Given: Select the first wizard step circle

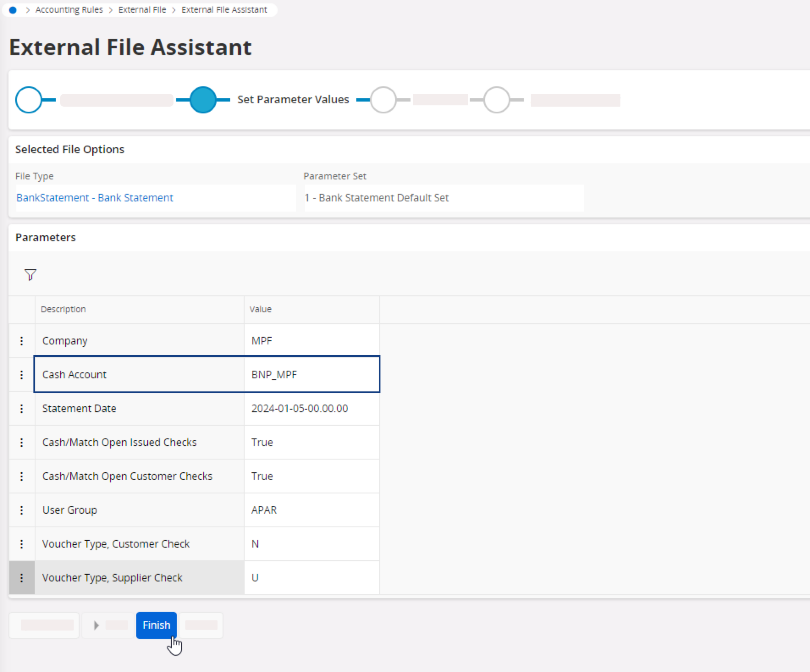Looking at the screenshot, I should tap(29, 100).
